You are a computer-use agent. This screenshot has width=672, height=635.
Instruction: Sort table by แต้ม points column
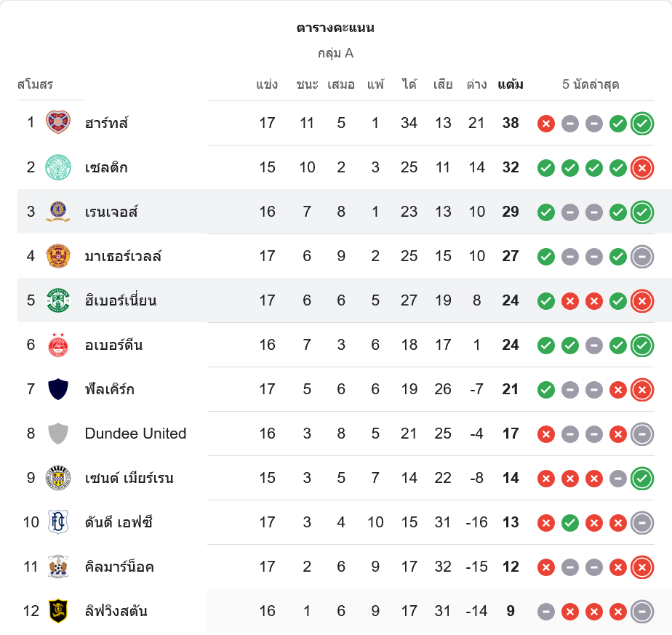(511, 84)
